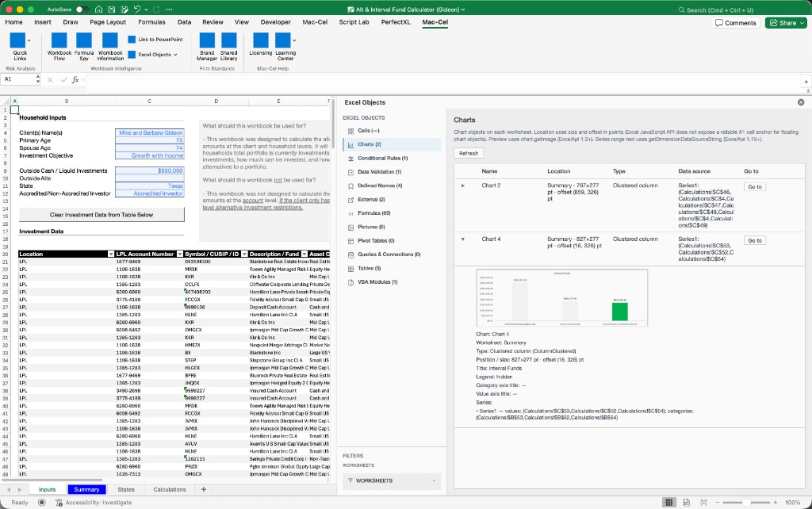Open the Formula Spy tool
This screenshot has height=509, width=812.
click(x=84, y=47)
